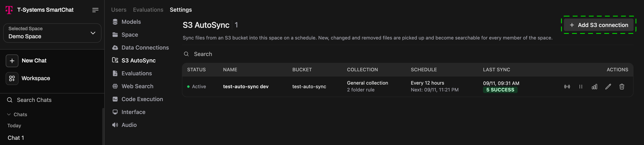
Task: Click the Data Connections cloud icon
Action: pos(115,48)
